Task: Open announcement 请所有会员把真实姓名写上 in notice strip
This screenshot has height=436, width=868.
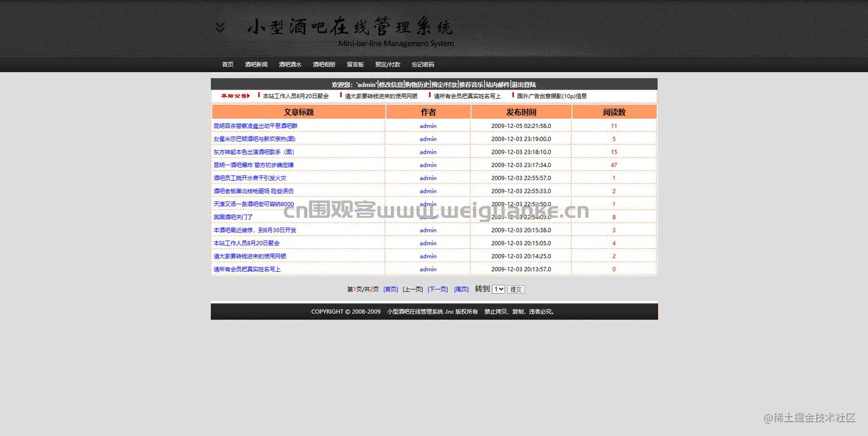Action: click(x=467, y=96)
